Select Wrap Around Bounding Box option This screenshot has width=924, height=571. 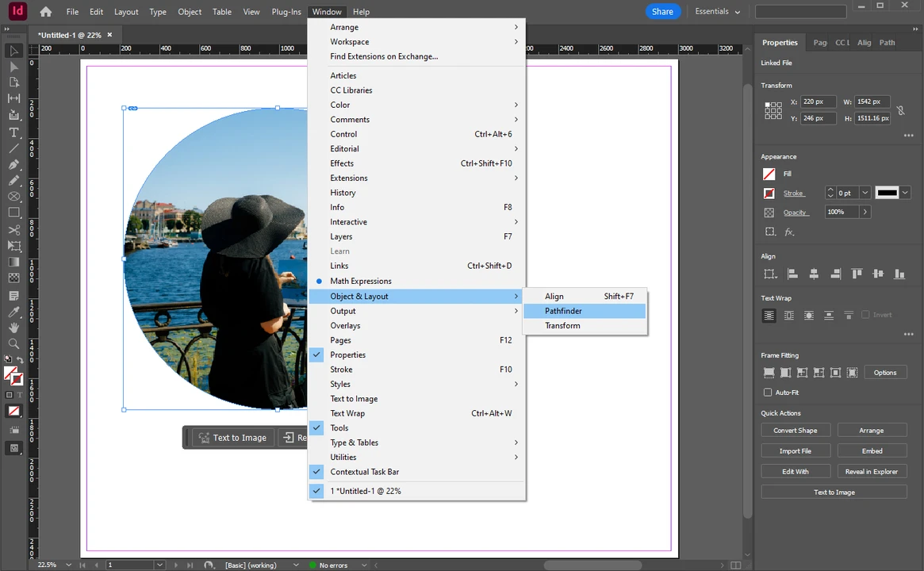pos(789,316)
